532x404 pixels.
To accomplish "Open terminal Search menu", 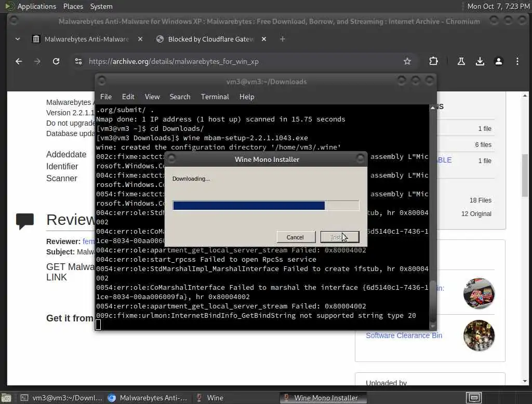I will 180,97.
